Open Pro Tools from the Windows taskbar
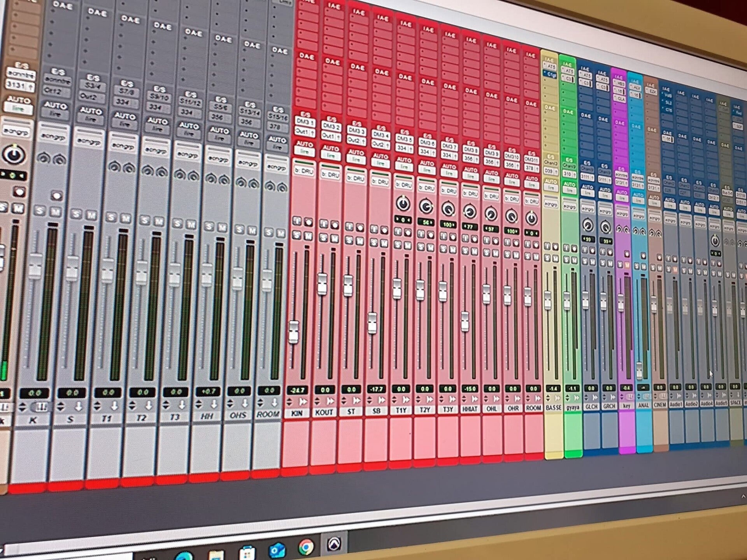747x560 pixels. click(334, 544)
